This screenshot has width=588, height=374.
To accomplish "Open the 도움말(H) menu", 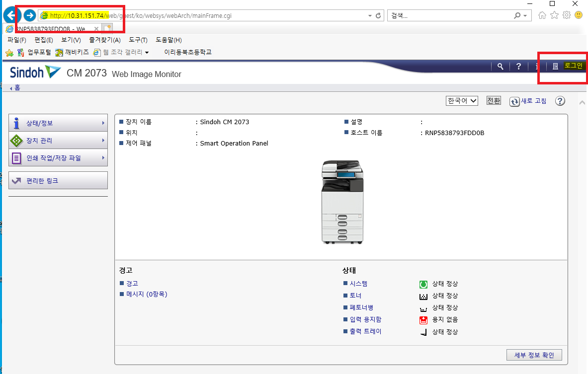I will coord(169,40).
